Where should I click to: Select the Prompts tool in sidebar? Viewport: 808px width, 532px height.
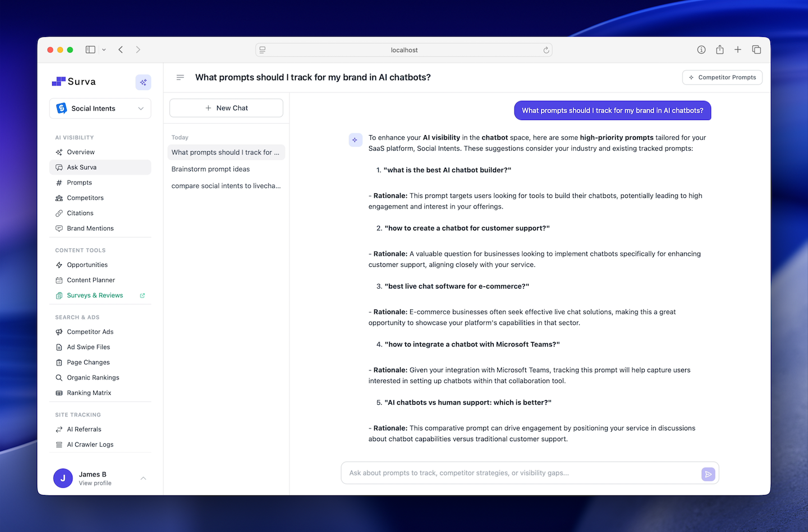pyautogui.click(x=79, y=182)
